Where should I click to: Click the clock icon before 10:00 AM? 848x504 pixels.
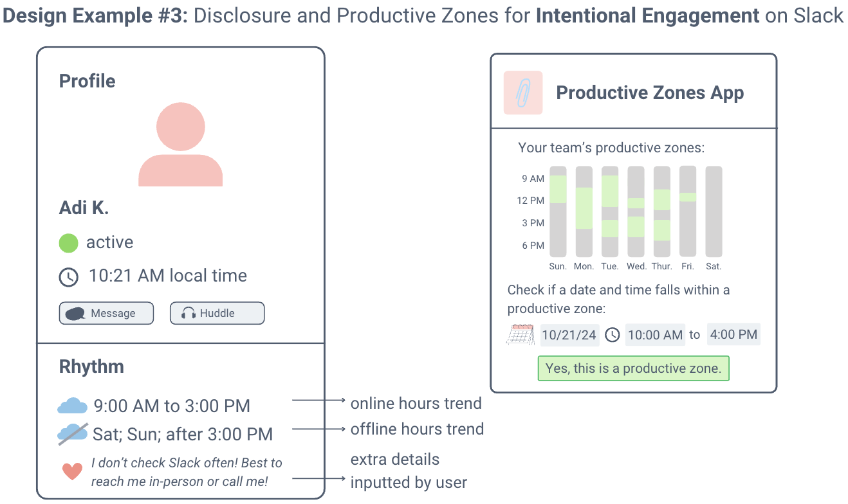(x=612, y=335)
